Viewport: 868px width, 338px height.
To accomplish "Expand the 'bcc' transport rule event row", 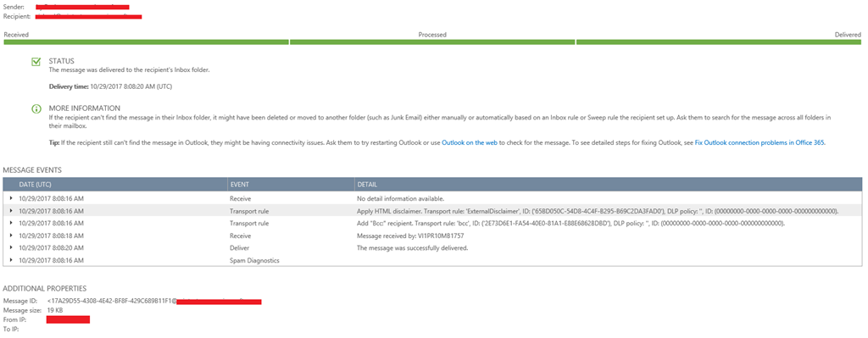I will [x=11, y=223].
